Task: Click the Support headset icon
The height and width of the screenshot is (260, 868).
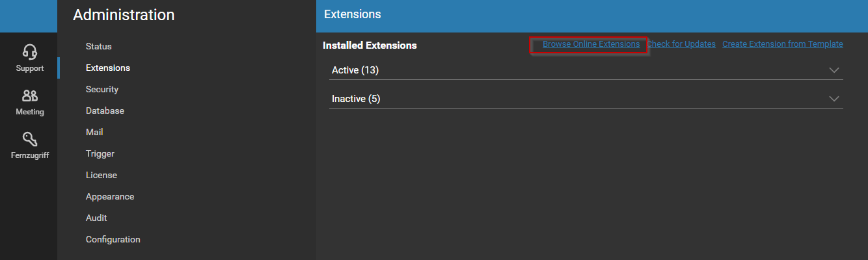Action: point(30,52)
